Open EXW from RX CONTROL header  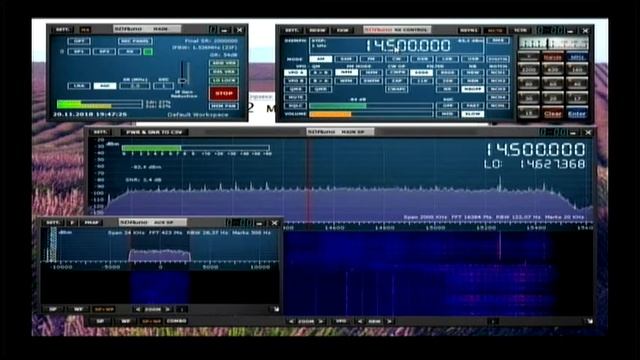point(342,30)
